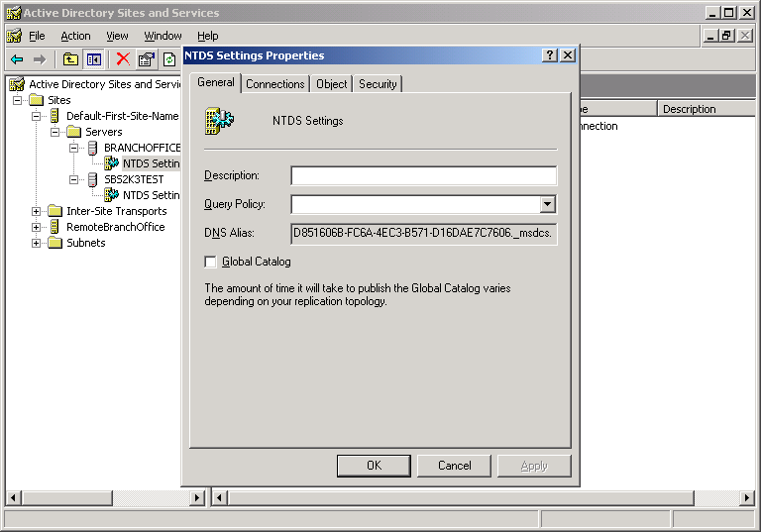
Task: Open the Window menu
Action: pos(163,36)
